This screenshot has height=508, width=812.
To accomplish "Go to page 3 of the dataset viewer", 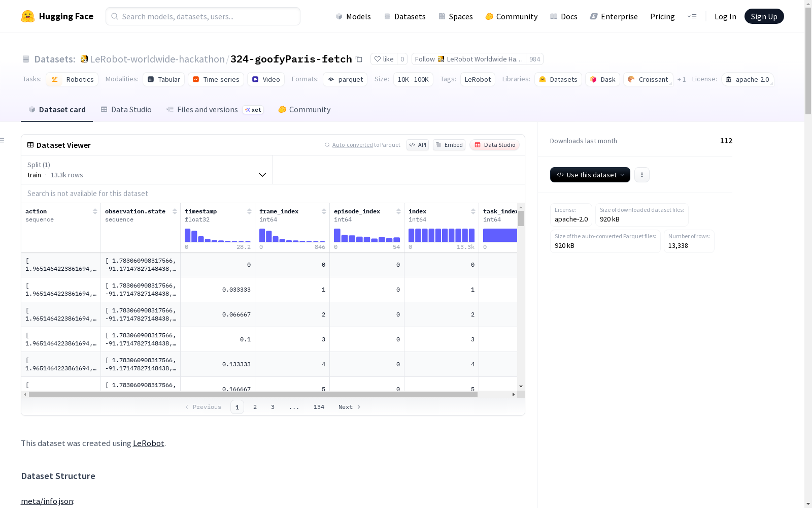I will coord(273,407).
